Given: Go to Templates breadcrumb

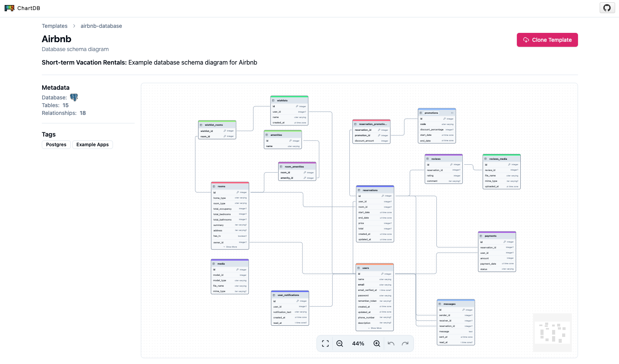Looking at the screenshot, I should [55, 26].
